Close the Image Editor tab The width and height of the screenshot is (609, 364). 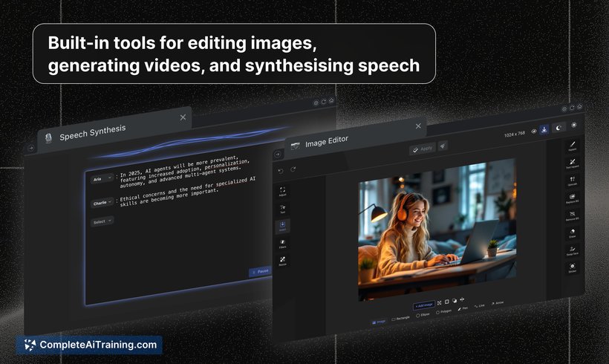(418, 126)
